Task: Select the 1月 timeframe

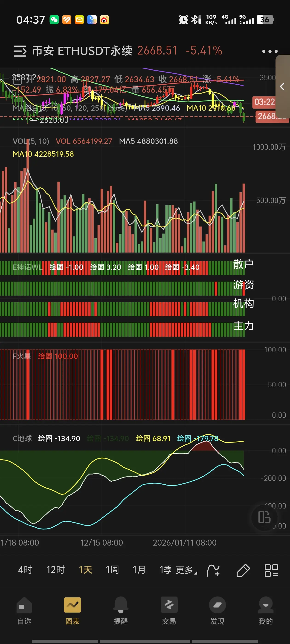Action: click(139, 570)
